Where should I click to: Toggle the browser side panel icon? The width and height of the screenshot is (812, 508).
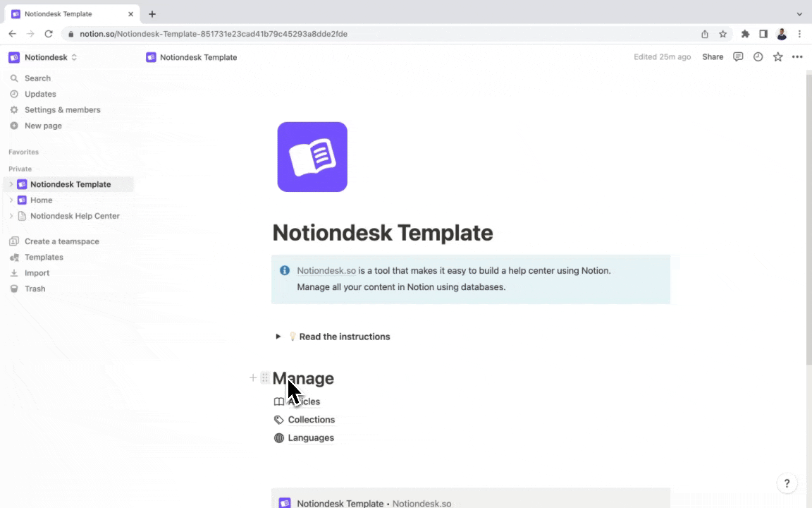tap(763, 34)
